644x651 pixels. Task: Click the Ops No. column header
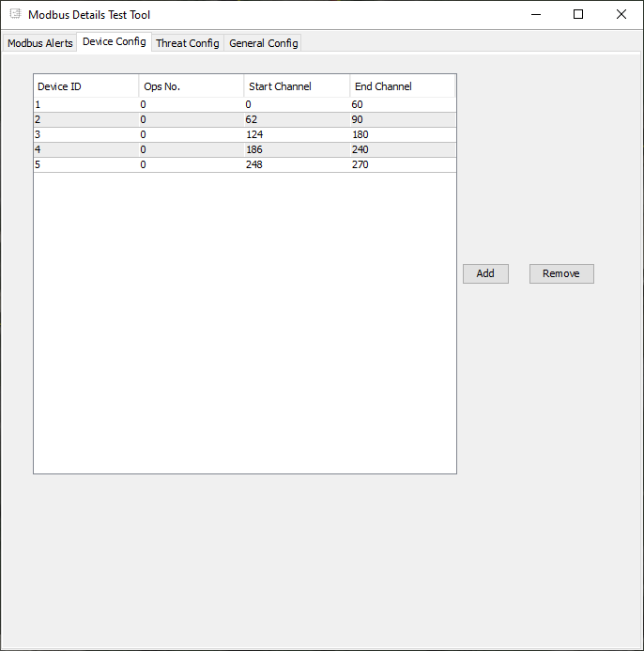pyautogui.click(x=192, y=86)
